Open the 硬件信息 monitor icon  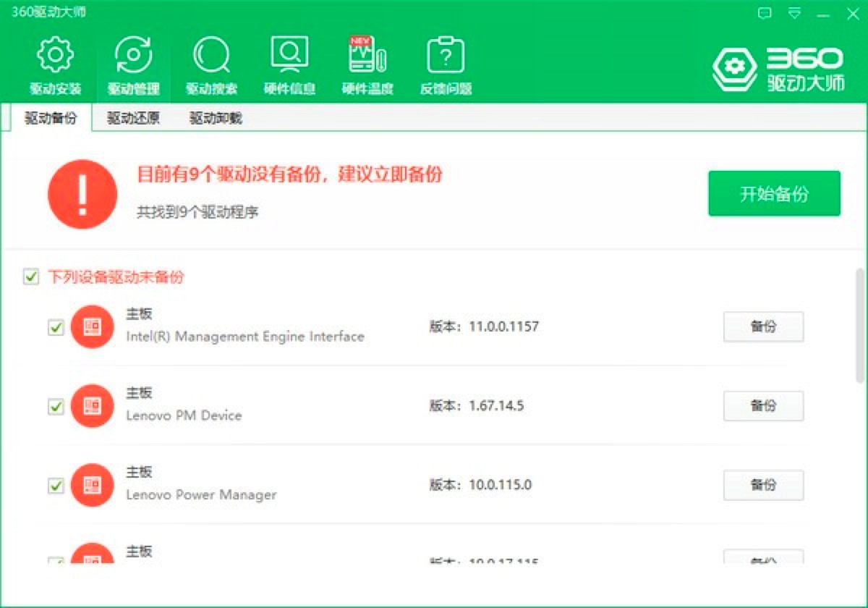point(289,55)
